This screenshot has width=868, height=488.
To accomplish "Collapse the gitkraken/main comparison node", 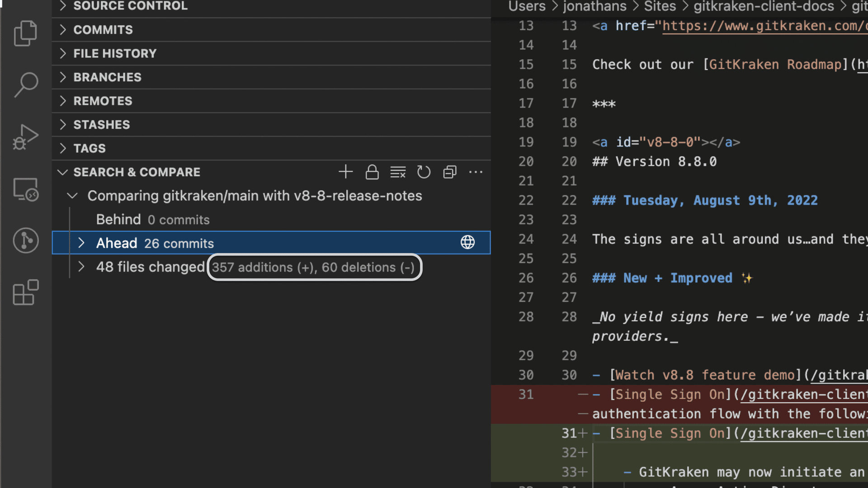I will coord(72,196).
